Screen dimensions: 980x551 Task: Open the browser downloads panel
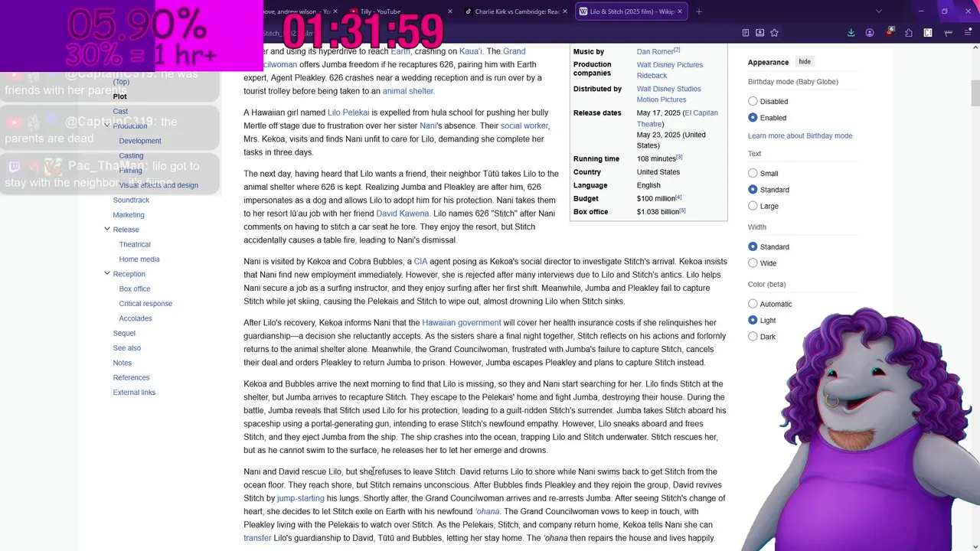pyautogui.click(x=851, y=33)
